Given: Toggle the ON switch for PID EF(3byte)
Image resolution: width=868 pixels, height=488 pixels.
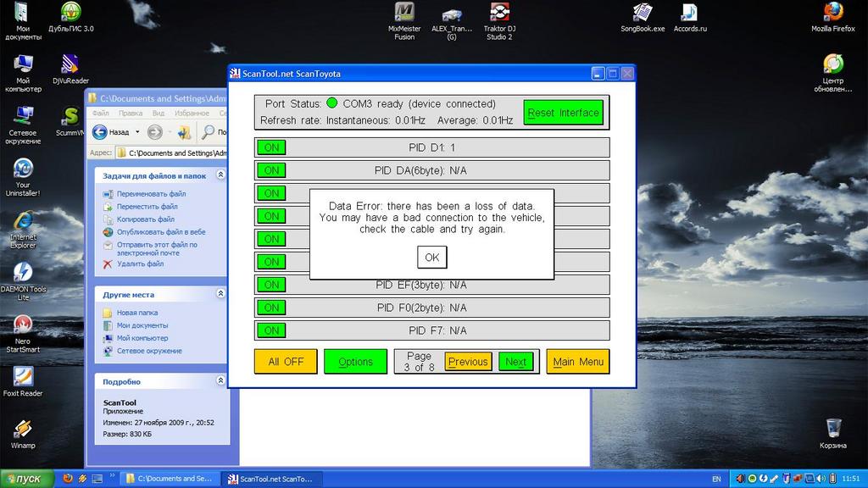Looking at the screenshot, I should click(271, 285).
